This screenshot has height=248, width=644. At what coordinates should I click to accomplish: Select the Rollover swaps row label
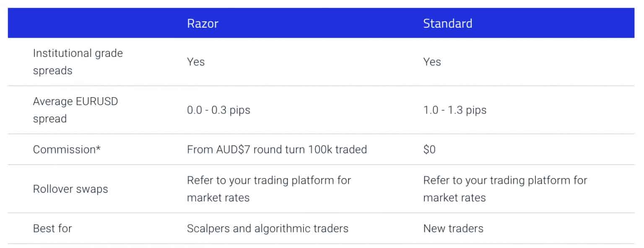pyautogui.click(x=70, y=189)
